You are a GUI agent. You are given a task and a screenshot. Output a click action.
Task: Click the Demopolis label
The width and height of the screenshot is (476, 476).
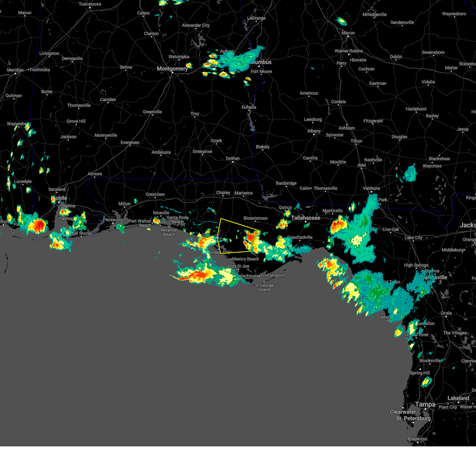72,58
